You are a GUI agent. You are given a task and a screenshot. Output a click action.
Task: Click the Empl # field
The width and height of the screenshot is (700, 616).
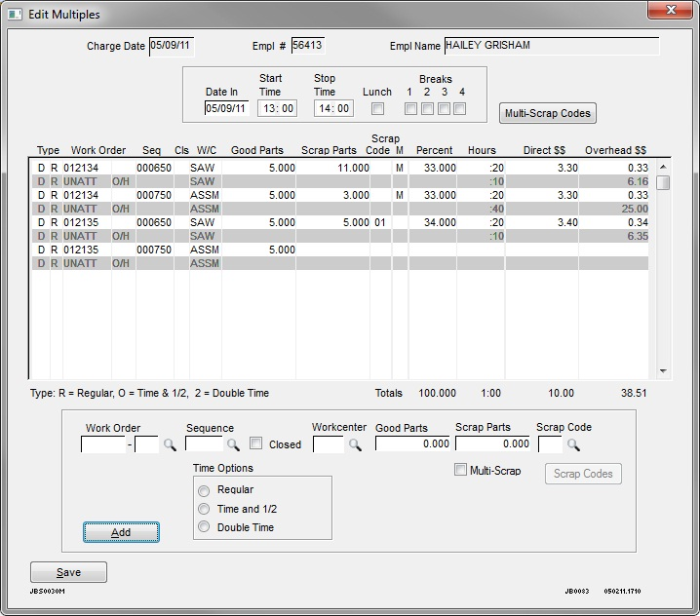pyautogui.click(x=307, y=46)
